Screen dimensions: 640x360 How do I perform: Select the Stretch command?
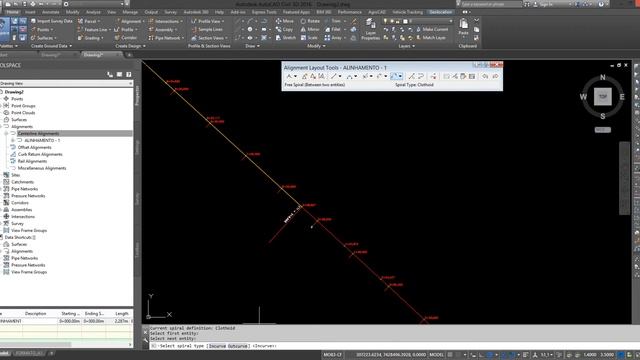tap(286, 38)
